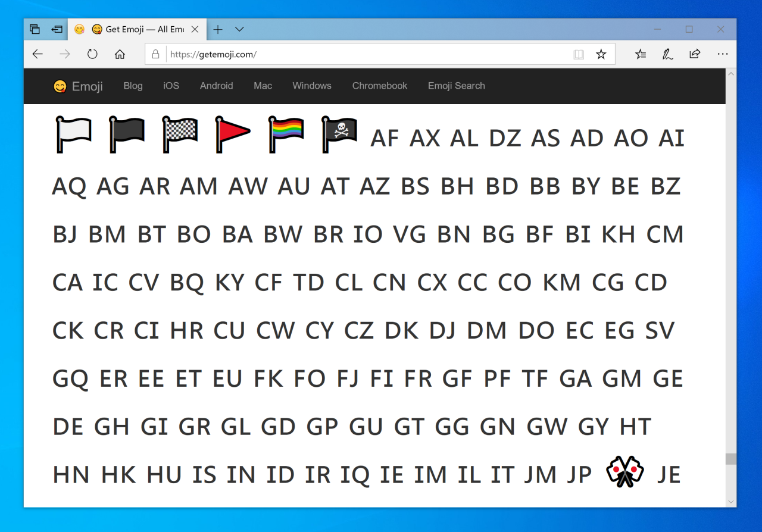The width and height of the screenshot is (762, 532).
Task: Open browser settings and more menu
Action: 723,54
